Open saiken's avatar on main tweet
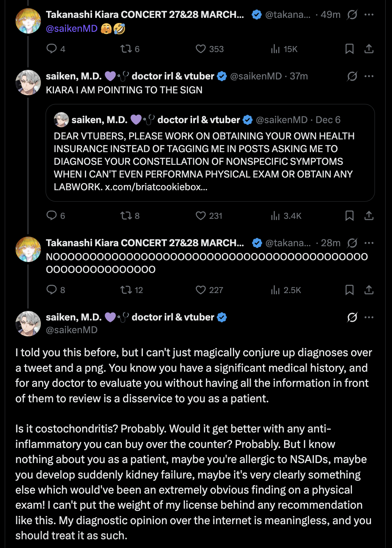Viewport: 392px width, 548px height. tap(28, 323)
